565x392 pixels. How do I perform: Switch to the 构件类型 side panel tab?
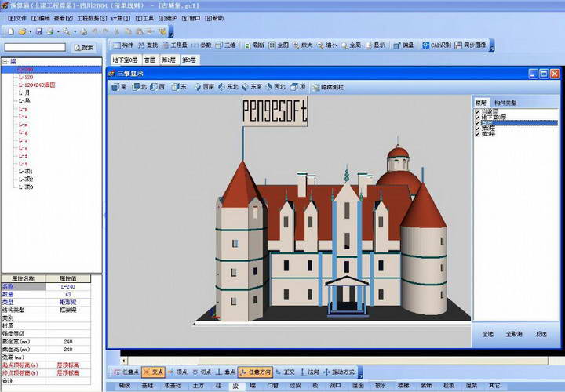[505, 103]
